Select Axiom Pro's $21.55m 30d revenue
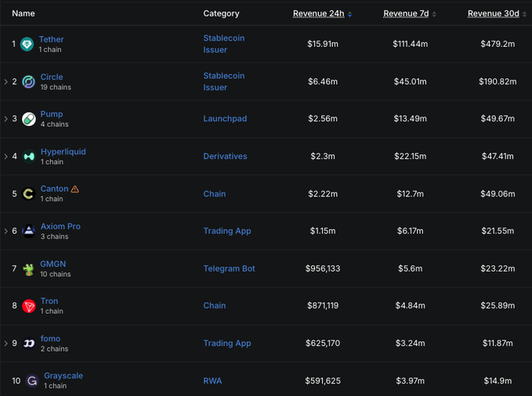This screenshot has width=532, height=396. coord(498,231)
